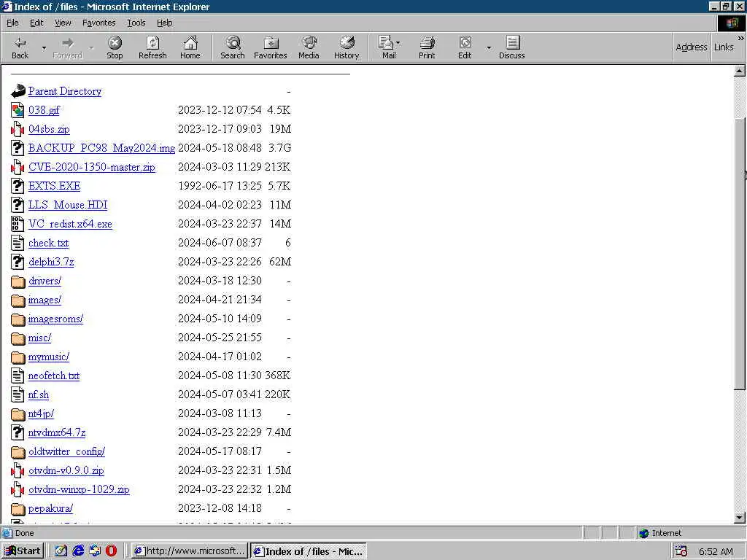The height and width of the screenshot is (560, 747).
Task: Open the otvdm-winxp-1029.zip link
Action: [x=79, y=489]
